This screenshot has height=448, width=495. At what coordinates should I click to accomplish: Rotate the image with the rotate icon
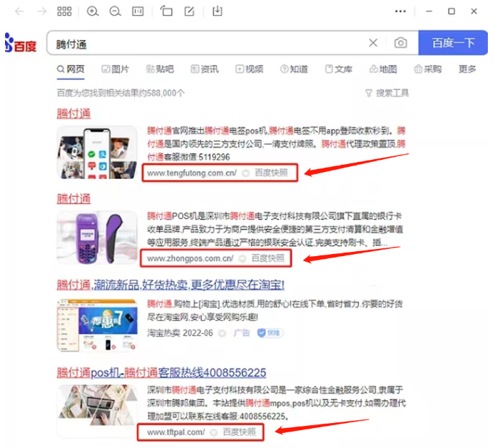tap(166, 11)
